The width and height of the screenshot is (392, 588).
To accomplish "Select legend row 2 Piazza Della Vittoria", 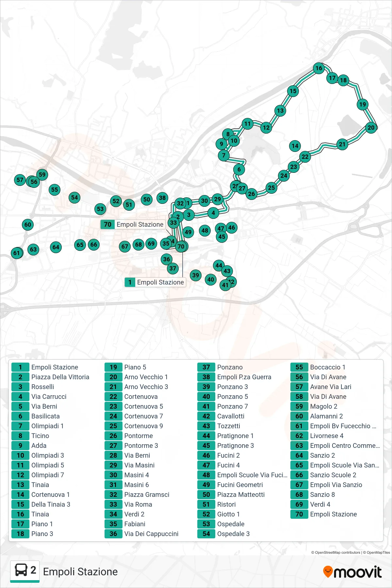I will click(x=51, y=377).
